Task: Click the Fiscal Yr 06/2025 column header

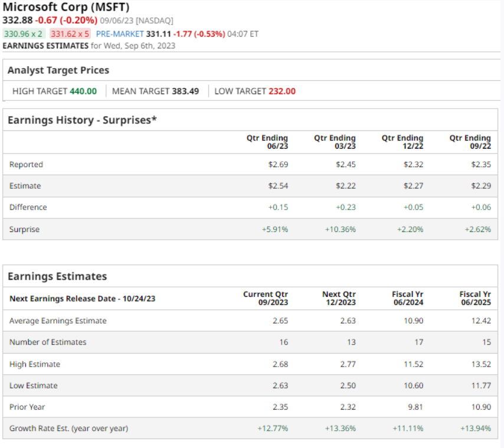Action: coord(476,298)
